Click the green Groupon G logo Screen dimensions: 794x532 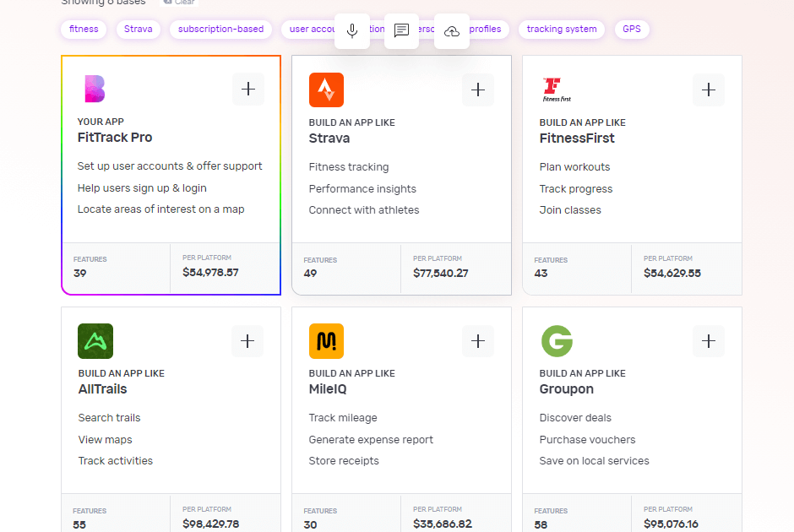(557, 341)
